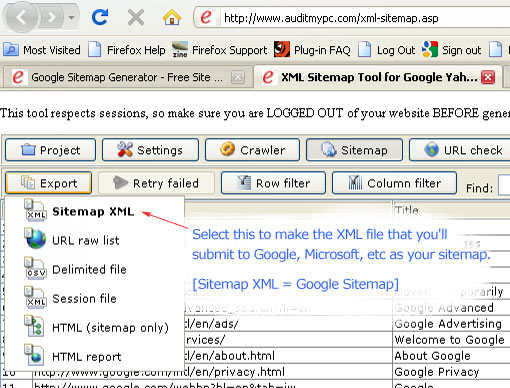Open the Project panel button
510x388 pixels.
[x=51, y=150]
